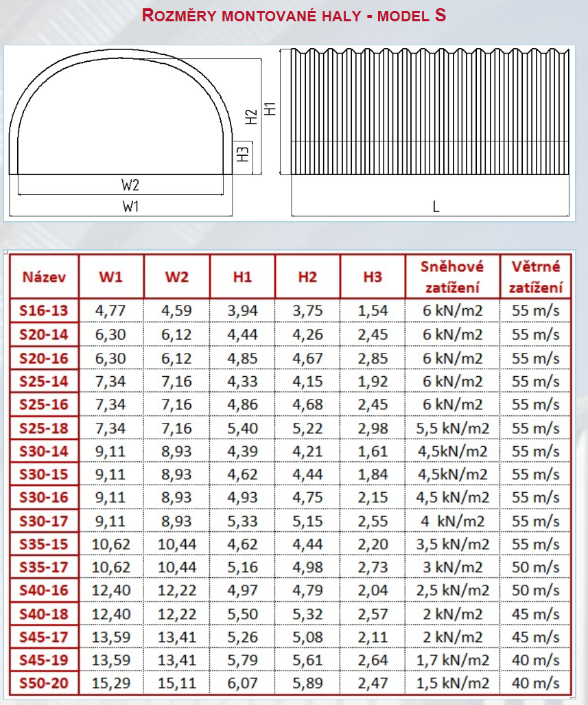Select the S30-15 row name
Viewport: 588px width, 705px height.
[x=44, y=474]
